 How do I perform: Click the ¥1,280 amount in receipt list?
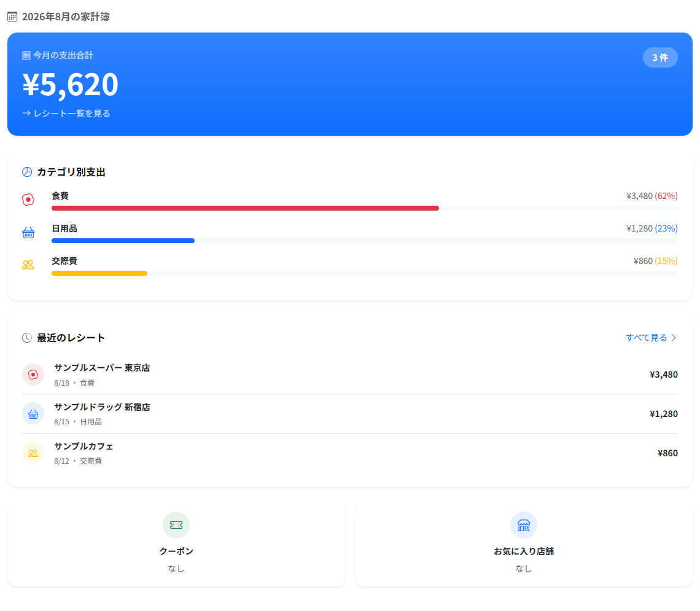[x=663, y=414]
